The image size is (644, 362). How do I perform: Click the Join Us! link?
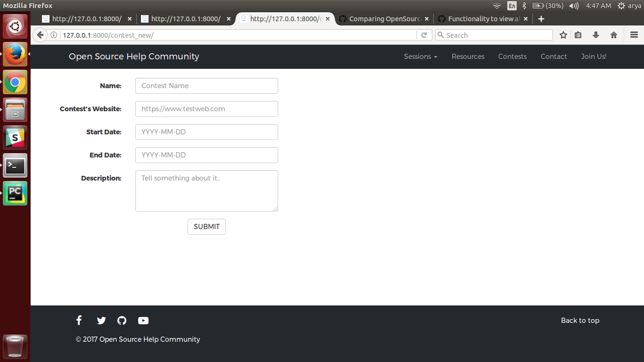pyautogui.click(x=594, y=57)
